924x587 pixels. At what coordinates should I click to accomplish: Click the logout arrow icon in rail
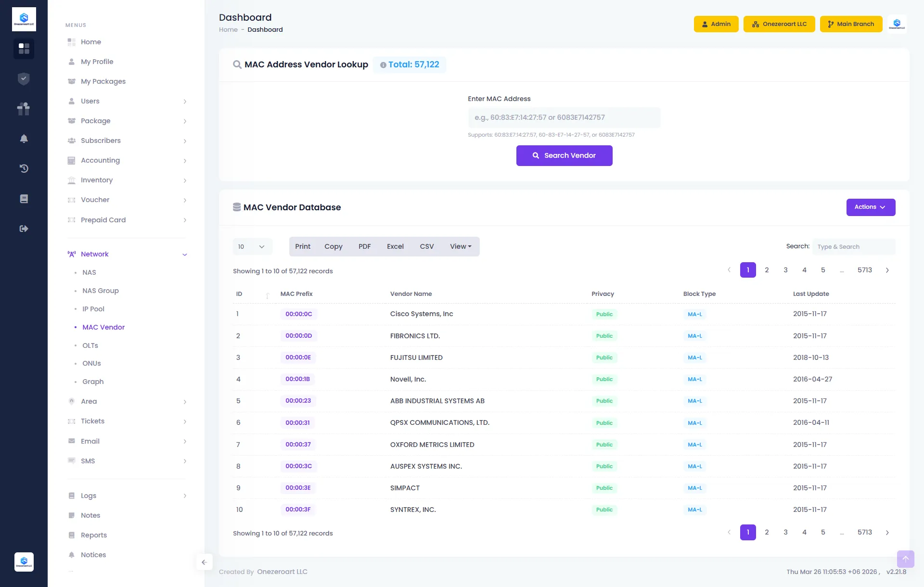point(24,229)
